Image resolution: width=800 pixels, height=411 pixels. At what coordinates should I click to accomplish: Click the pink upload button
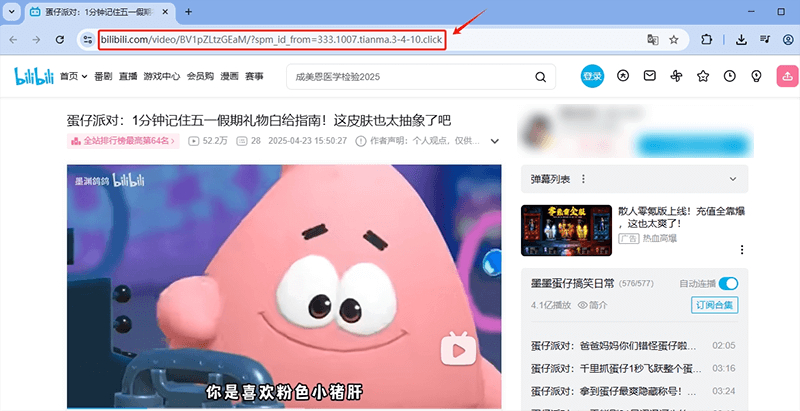pos(787,76)
